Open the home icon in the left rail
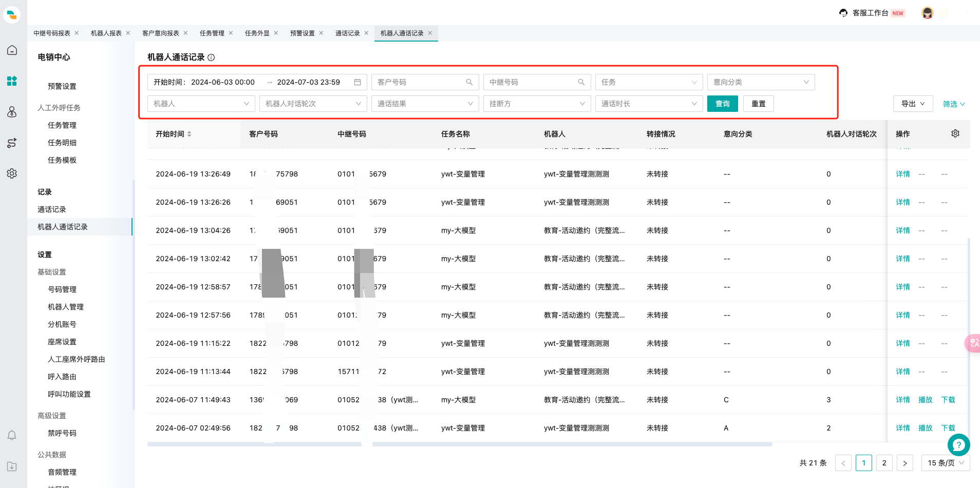The width and height of the screenshot is (980, 488). click(x=12, y=50)
